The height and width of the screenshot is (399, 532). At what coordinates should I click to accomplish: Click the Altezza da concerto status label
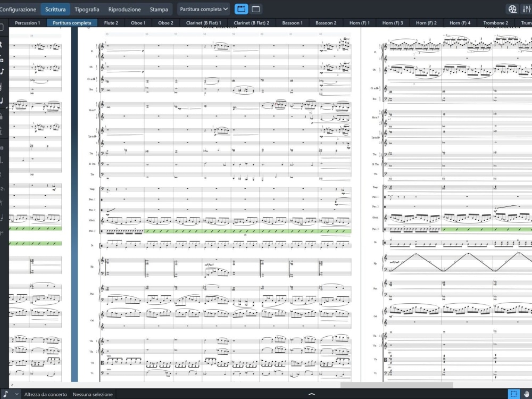point(45,394)
